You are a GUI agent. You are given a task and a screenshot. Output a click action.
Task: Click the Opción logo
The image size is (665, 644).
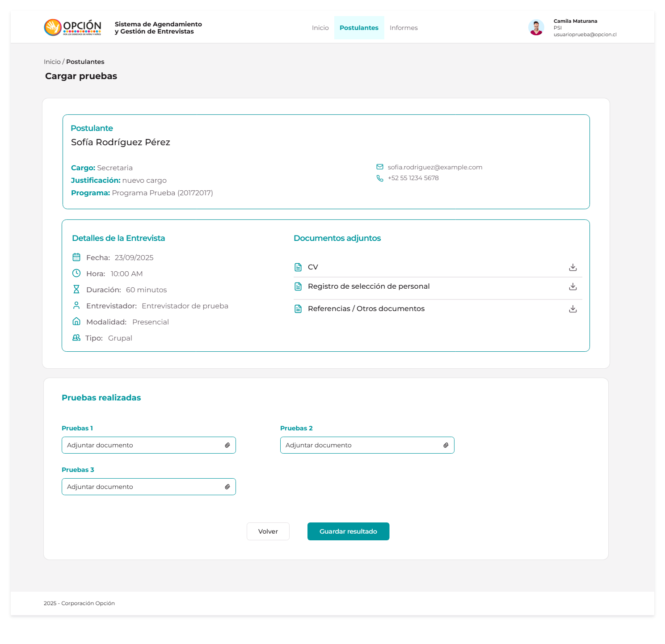coord(73,28)
